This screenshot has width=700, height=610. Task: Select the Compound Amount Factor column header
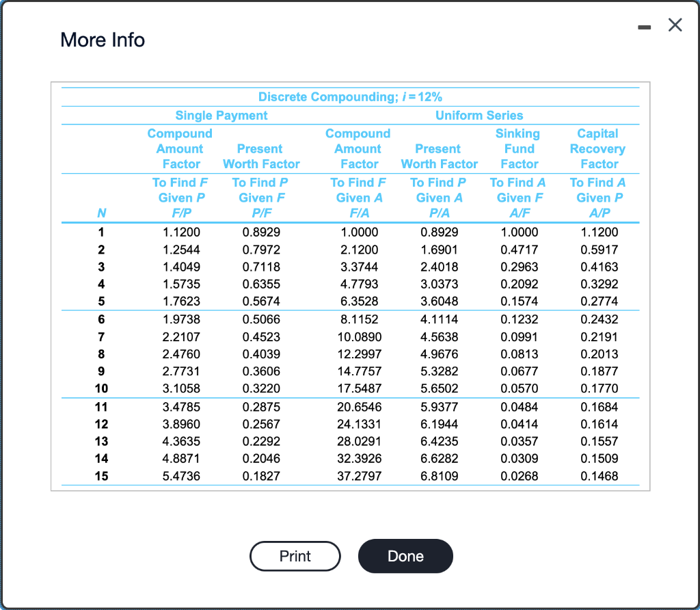coord(180,148)
